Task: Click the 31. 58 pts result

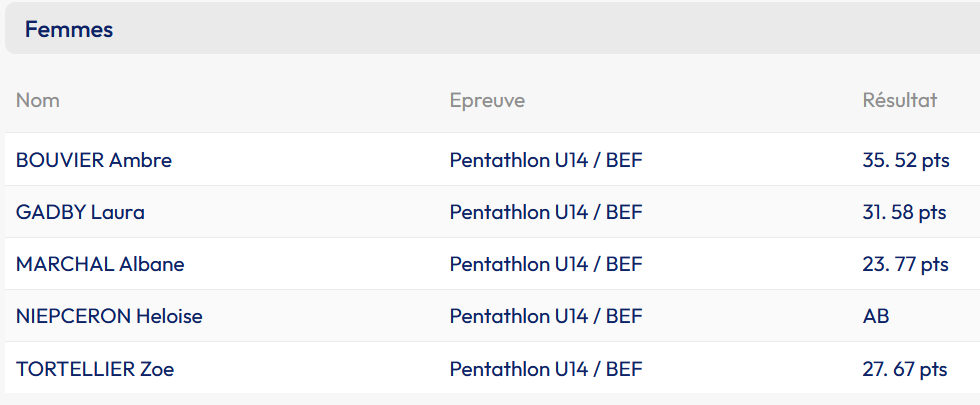Action: click(904, 212)
